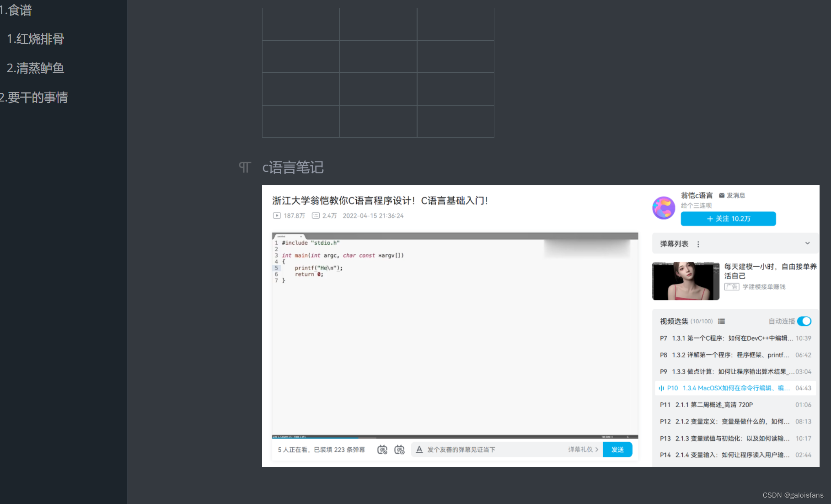831x504 pixels.
Task: Toggle the 自动连播 autoplay switch
Action: [804, 321]
